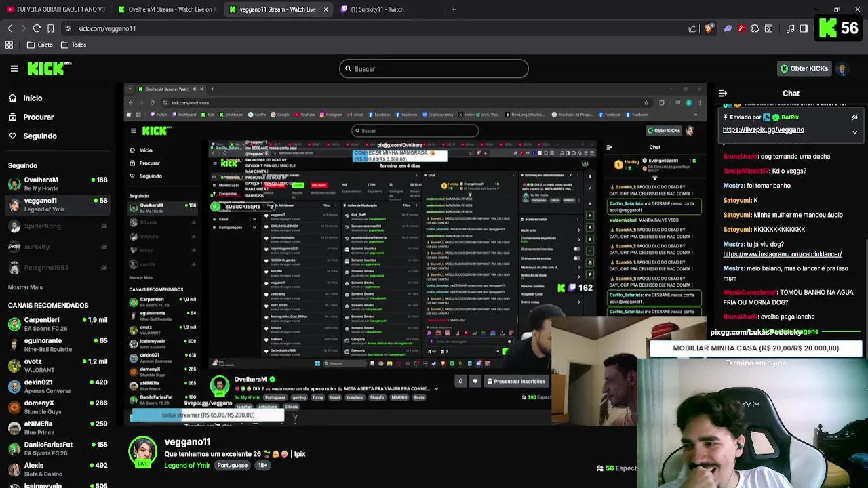Screen dimensions: 868x488
Task: Open the browser apps grid icon
Action: point(9,45)
